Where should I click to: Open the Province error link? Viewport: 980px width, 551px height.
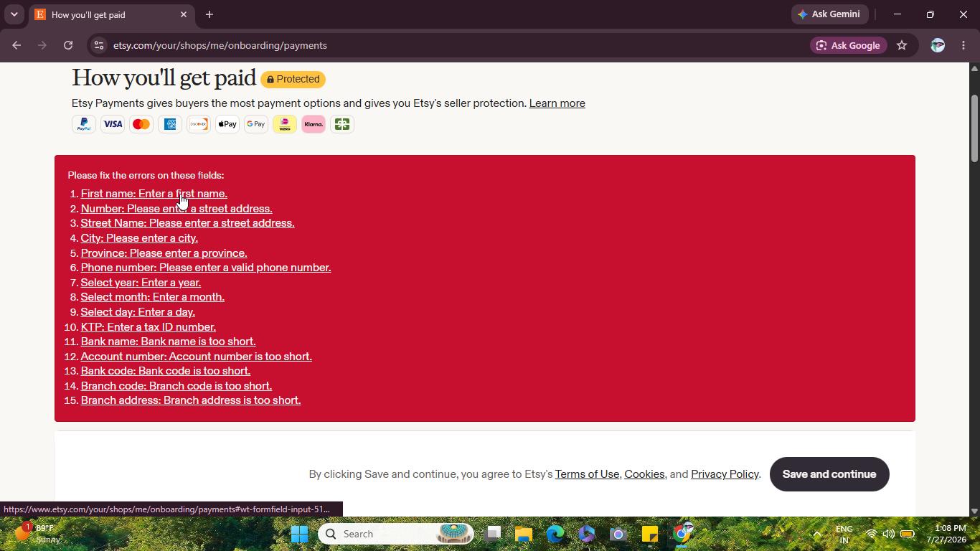[164, 253]
